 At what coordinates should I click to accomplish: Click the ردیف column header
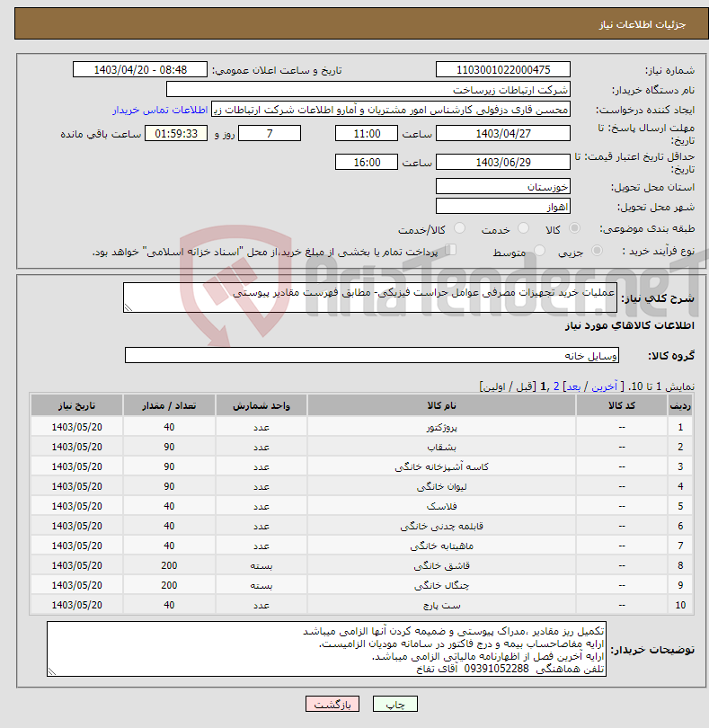click(680, 405)
